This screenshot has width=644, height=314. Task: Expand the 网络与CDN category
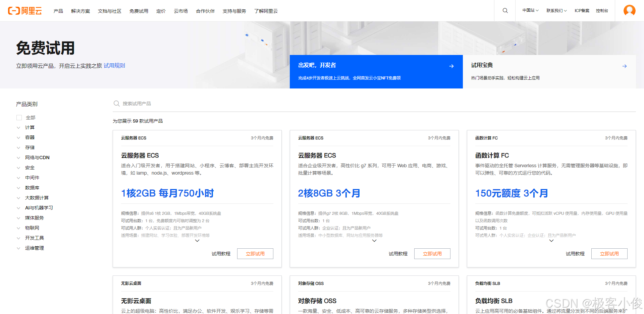pyautogui.click(x=18, y=158)
